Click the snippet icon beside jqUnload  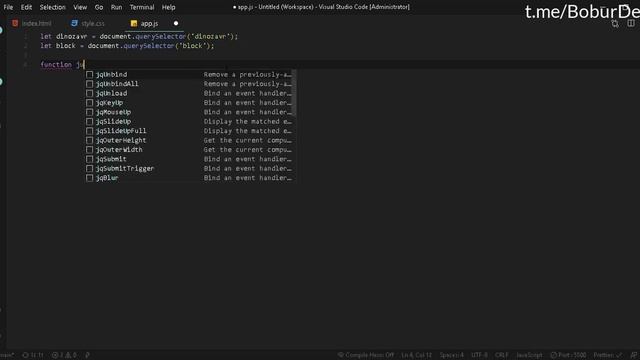pos(89,93)
